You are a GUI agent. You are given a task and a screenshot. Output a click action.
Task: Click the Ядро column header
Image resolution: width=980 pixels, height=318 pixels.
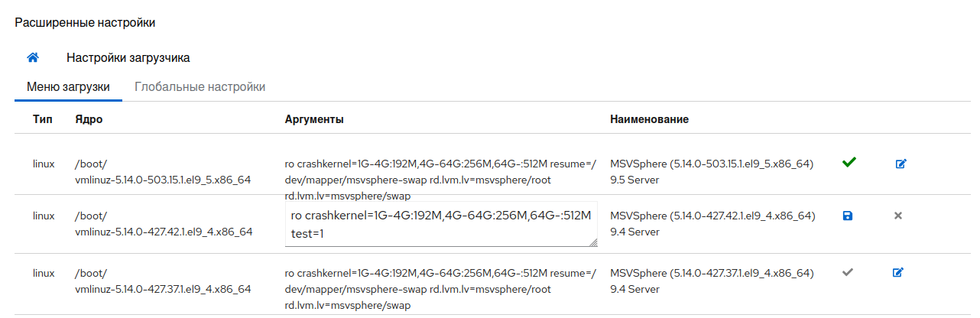tap(89, 120)
